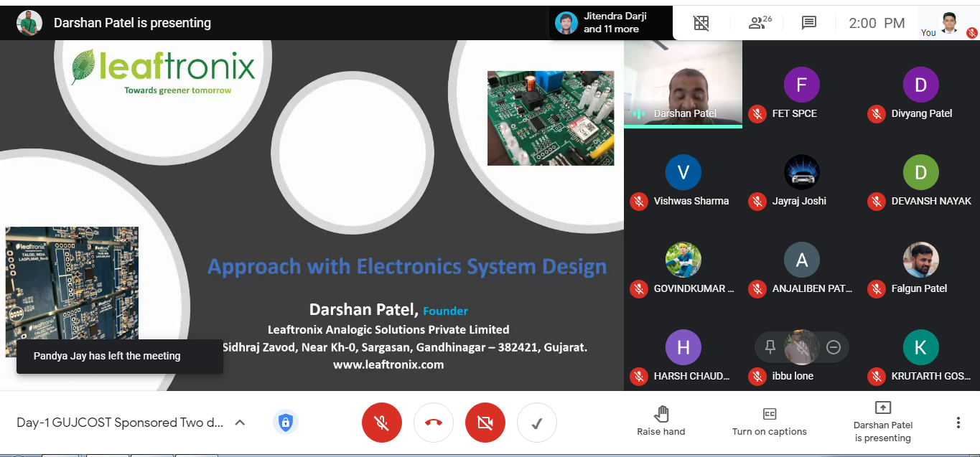
Task: Click the muted mic icon beside KRUTARTH GOS...
Action: point(876,376)
